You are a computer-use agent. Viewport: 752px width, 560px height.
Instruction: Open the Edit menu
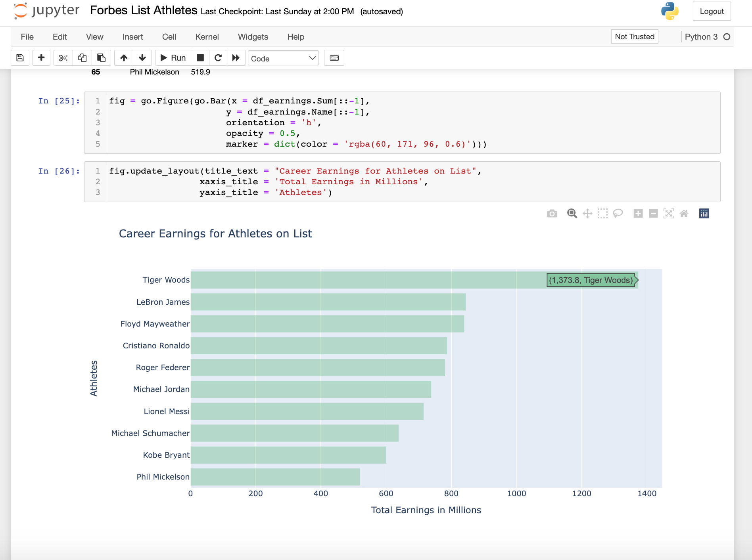point(60,37)
